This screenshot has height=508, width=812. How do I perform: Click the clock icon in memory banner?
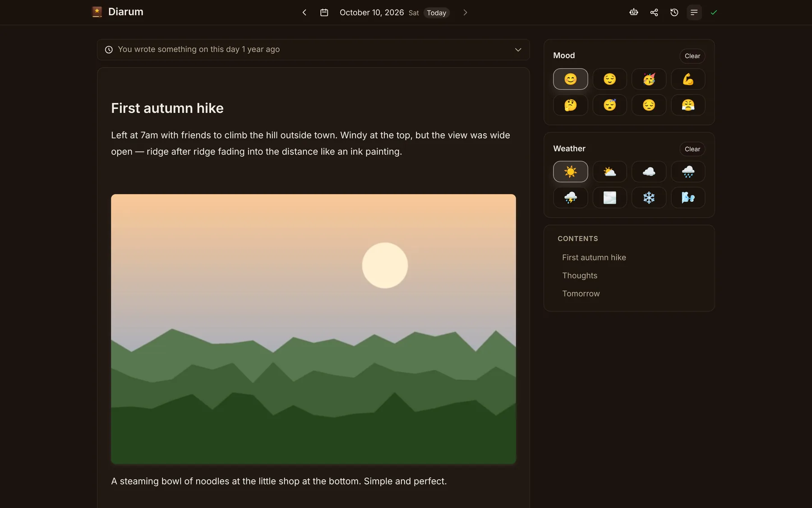[109, 50]
